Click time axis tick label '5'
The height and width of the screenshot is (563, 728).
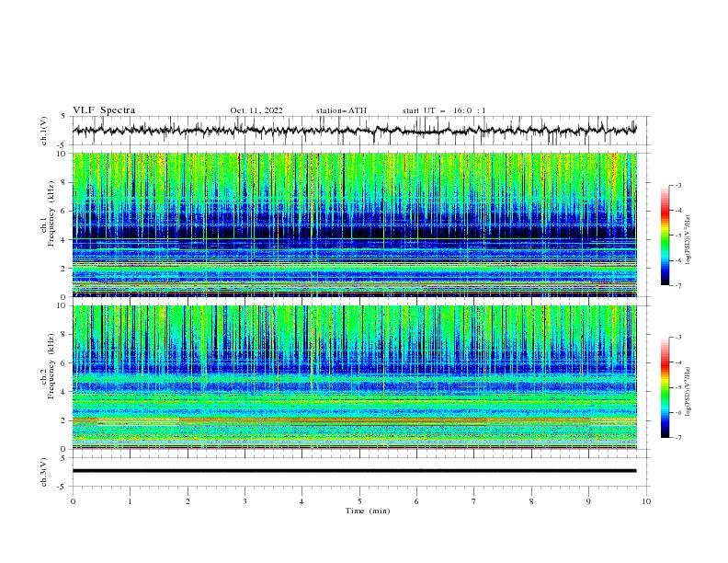point(359,501)
